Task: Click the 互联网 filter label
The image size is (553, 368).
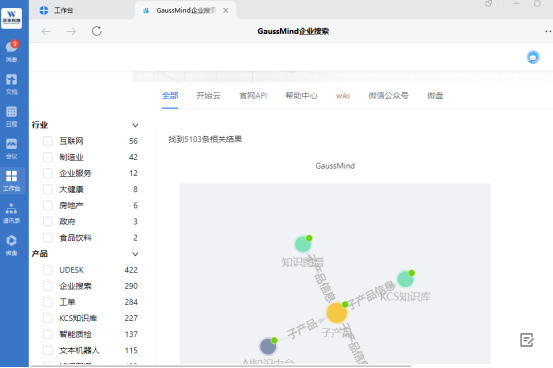Action: 71,141
